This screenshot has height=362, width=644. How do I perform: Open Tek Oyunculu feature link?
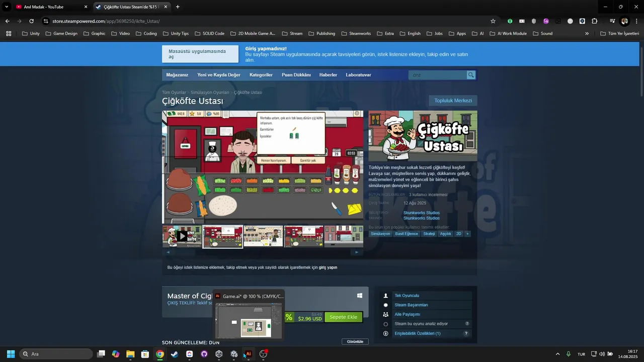407,296
